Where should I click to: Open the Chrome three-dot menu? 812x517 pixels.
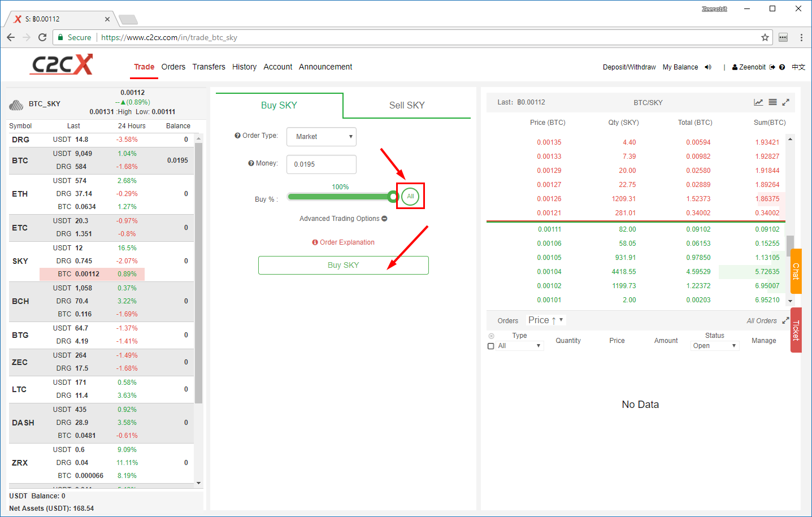click(x=801, y=37)
